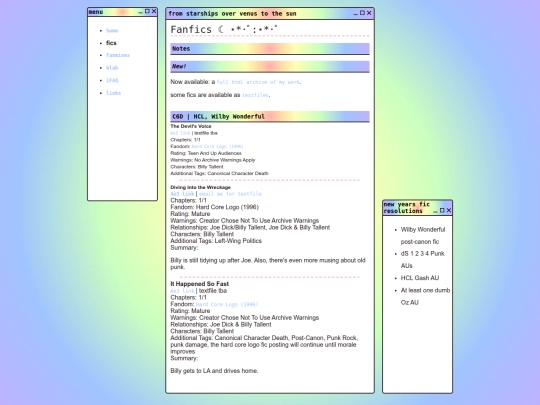Open AO3 link for The Devil's Voice
Image resolution: width=540 pixels, height=405 pixels.
[180, 133]
